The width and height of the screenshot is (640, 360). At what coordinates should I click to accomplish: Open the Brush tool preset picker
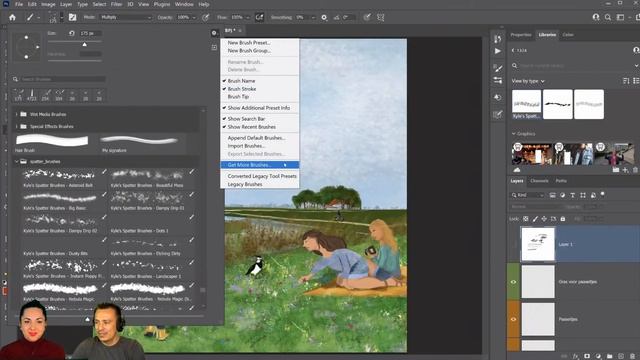(33, 18)
